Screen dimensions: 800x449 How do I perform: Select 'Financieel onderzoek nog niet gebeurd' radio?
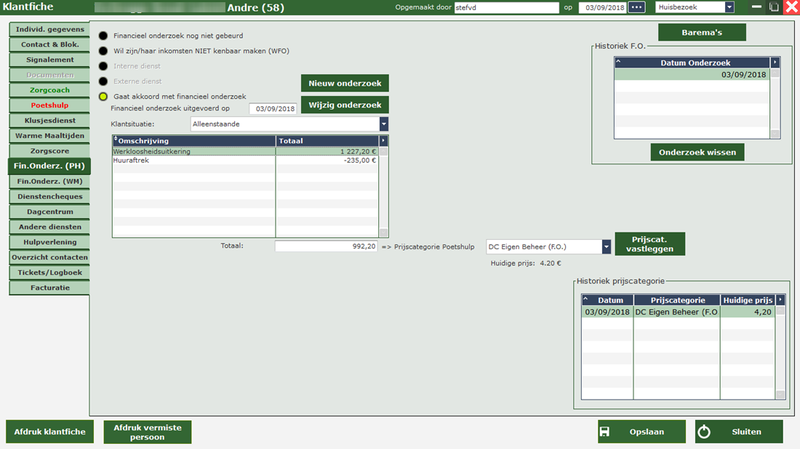click(x=104, y=36)
